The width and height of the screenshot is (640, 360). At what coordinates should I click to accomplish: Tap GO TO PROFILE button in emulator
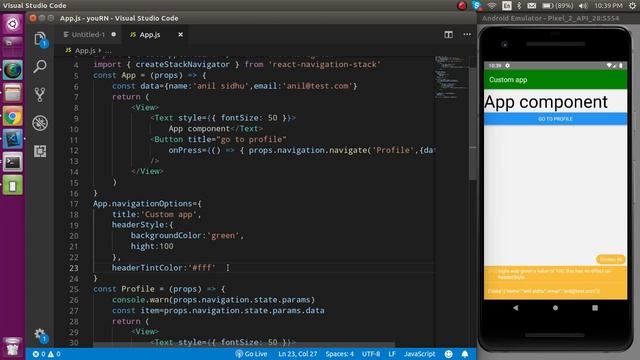pos(555,119)
